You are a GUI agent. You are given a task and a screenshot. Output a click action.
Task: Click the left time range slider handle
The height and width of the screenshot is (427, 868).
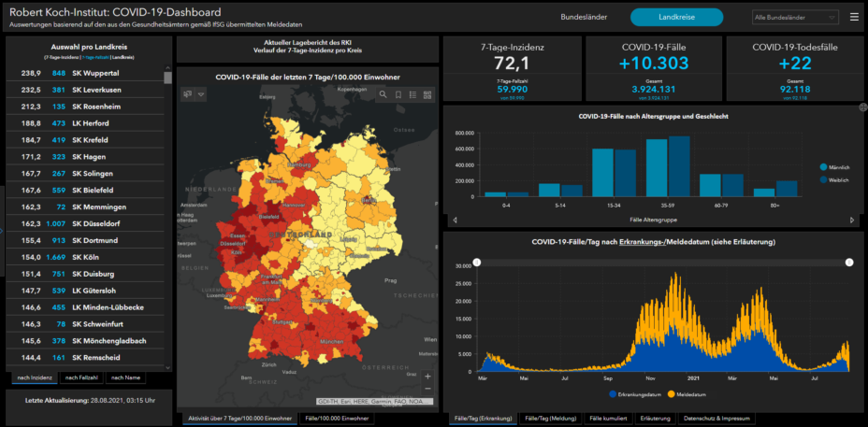[x=477, y=263]
